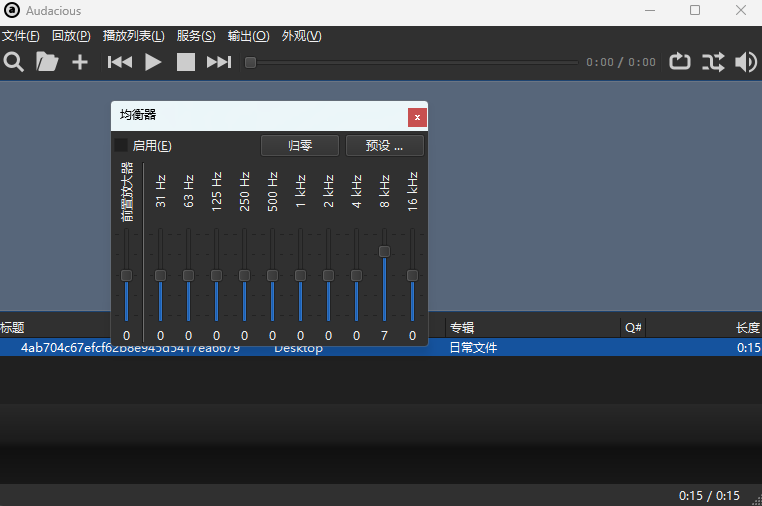This screenshot has width=762, height=506.
Task: Reset equalizer with 归零 button
Action: [300, 146]
